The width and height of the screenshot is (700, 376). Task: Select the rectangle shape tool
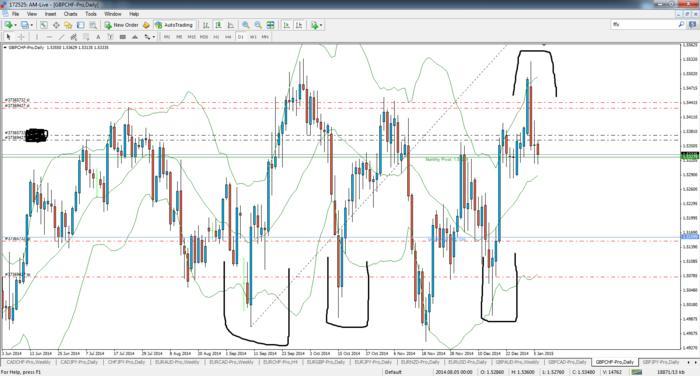(x=122, y=37)
